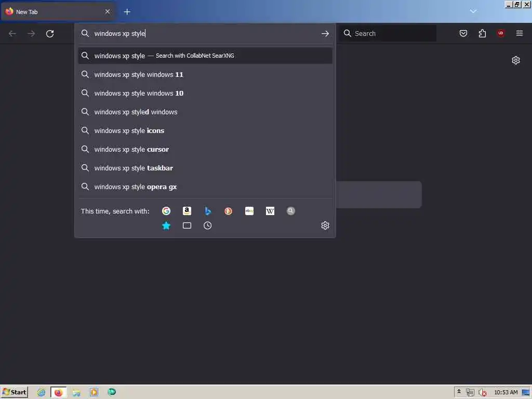The height and width of the screenshot is (399, 532).
Task: Click the tray monitor icon beside clock
Action: coord(526,393)
